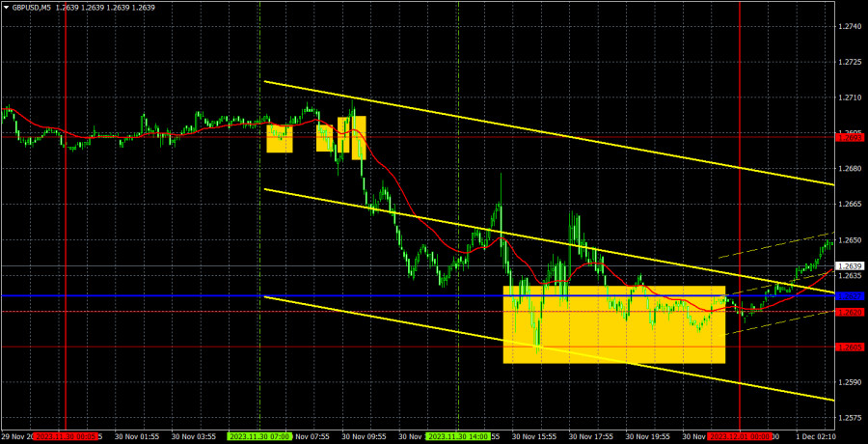Select the red 2023.11.30 00:05 time marker
Viewport: 868px width, 444px height.
click(x=66, y=437)
